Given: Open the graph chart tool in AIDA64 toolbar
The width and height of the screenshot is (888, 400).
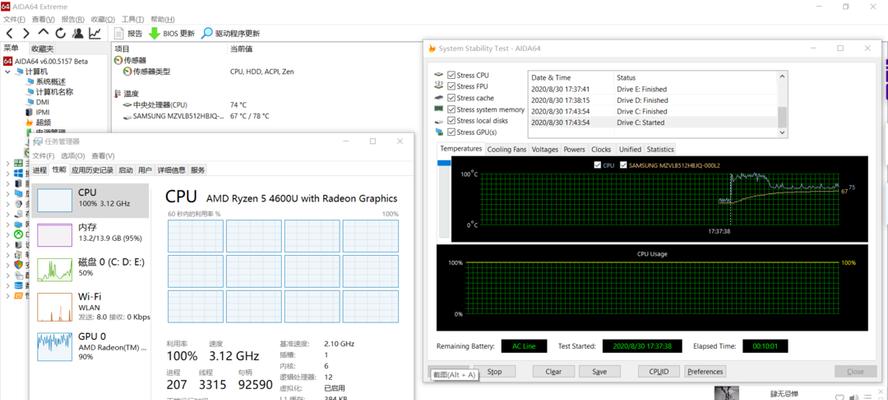Looking at the screenshot, I should tap(95, 33).
